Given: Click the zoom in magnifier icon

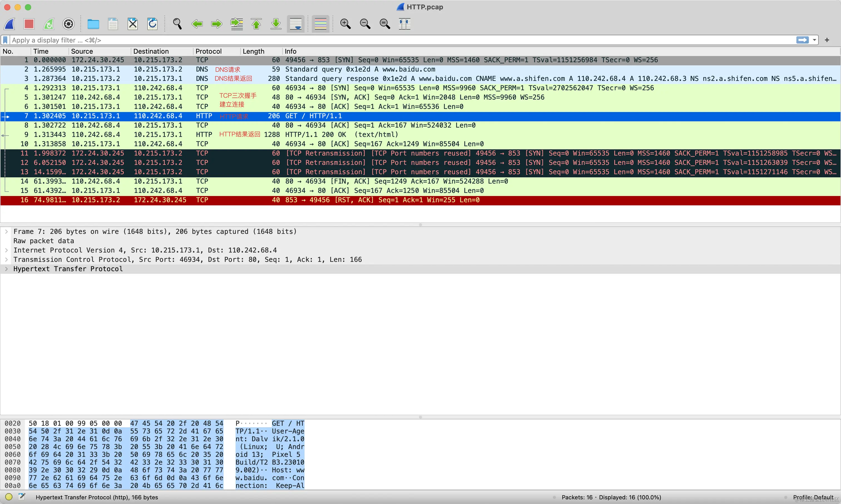Looking at the screenshot, I should coord(345,24).
